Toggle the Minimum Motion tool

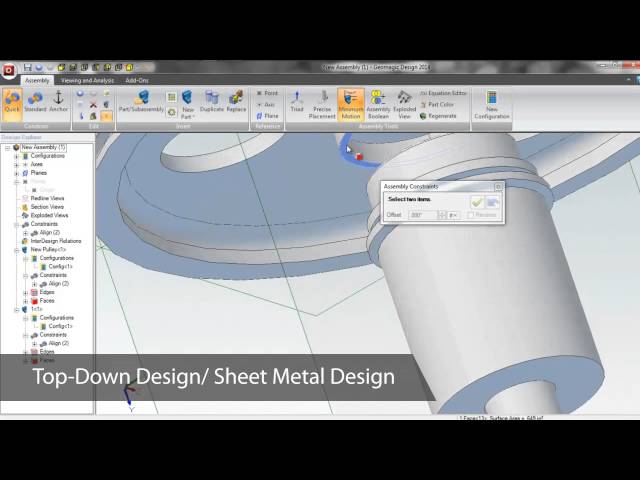pyautogui.click(x=351, y=103)
